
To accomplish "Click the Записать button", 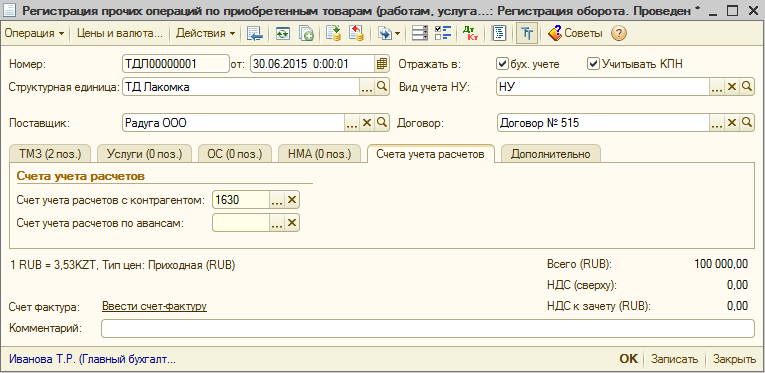I will pos(675,359).
